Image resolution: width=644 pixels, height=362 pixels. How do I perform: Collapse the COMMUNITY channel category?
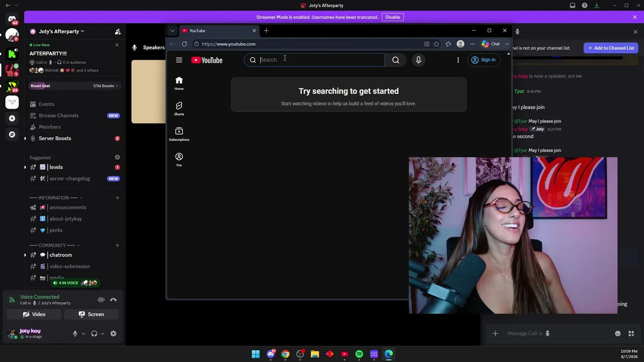54,245
